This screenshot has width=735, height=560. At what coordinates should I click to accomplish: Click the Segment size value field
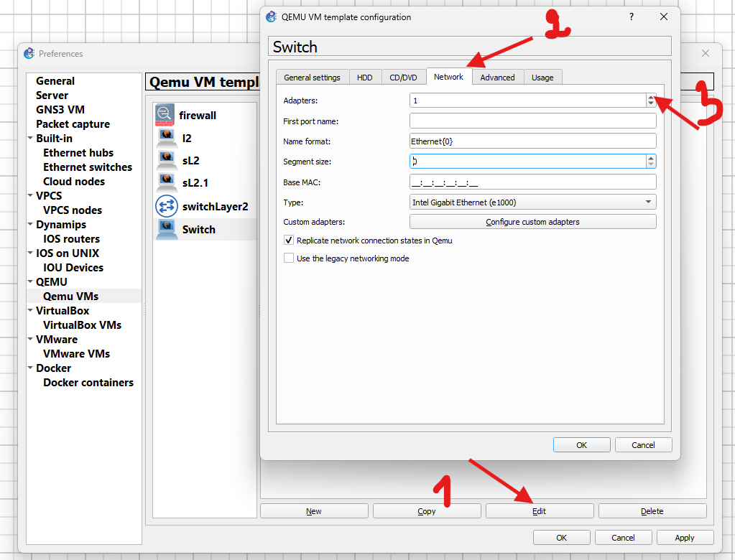coord(528,161)
